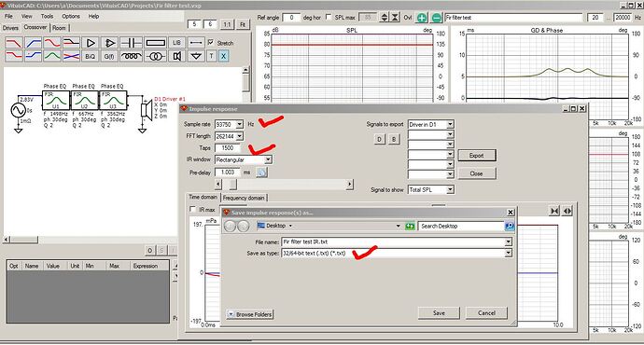
Task: Tick the IR max checkbox
Action: tap(192, 209)
